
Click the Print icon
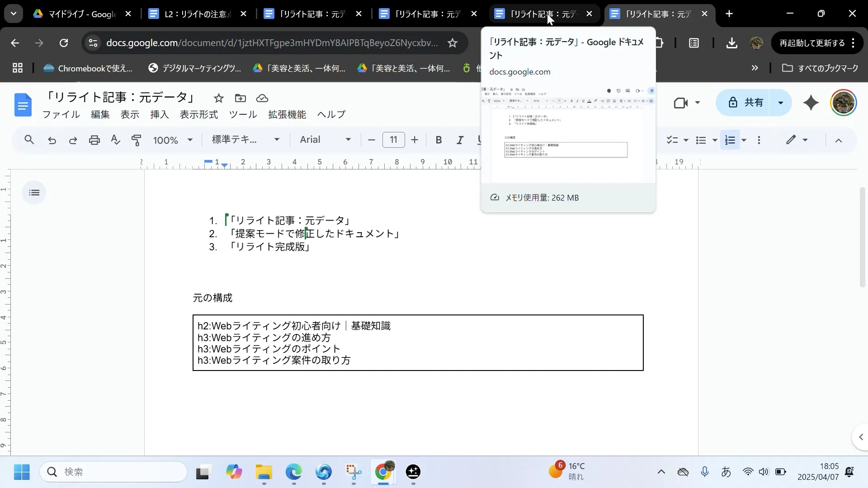click(x=94, y=140)
